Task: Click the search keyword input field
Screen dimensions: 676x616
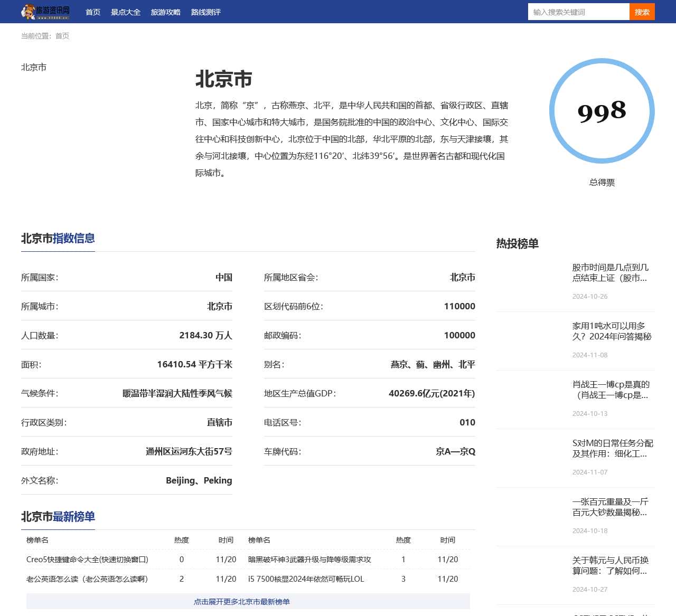Action: coord(578,12)
